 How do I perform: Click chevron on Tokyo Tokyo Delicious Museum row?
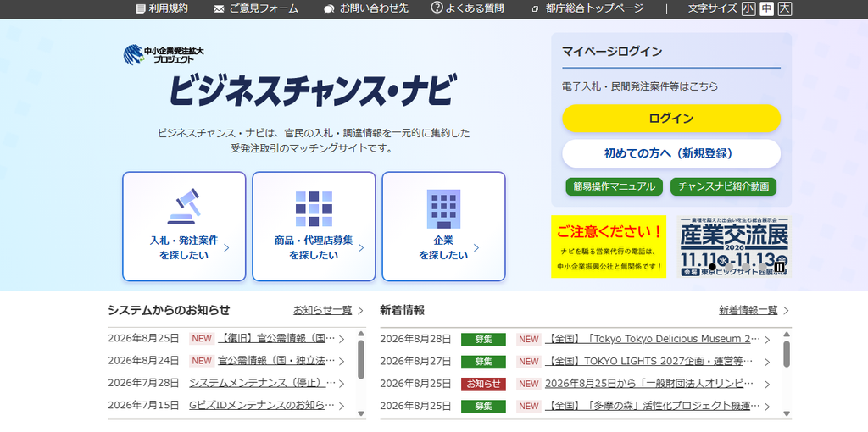point(766,340)
